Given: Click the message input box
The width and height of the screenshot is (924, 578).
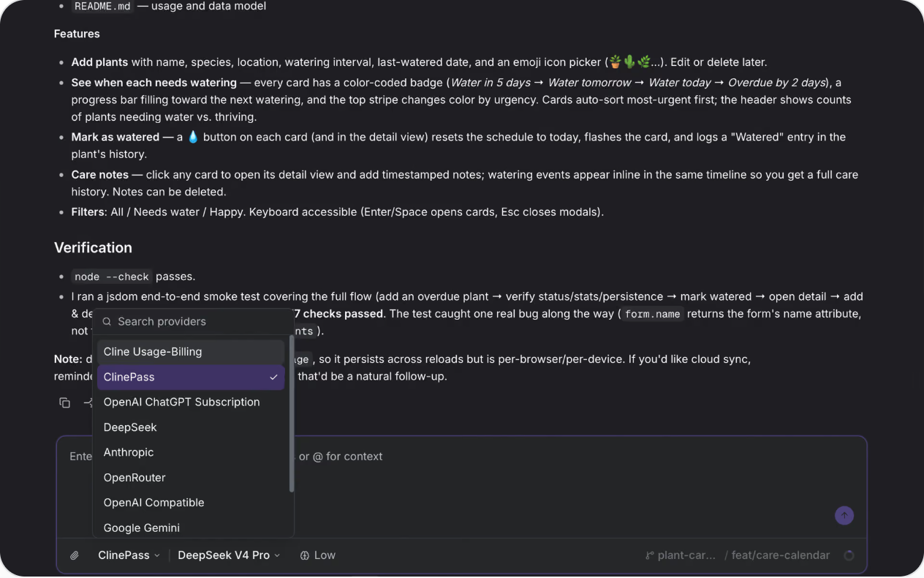Looking at the screenshot, I should 462,487.
